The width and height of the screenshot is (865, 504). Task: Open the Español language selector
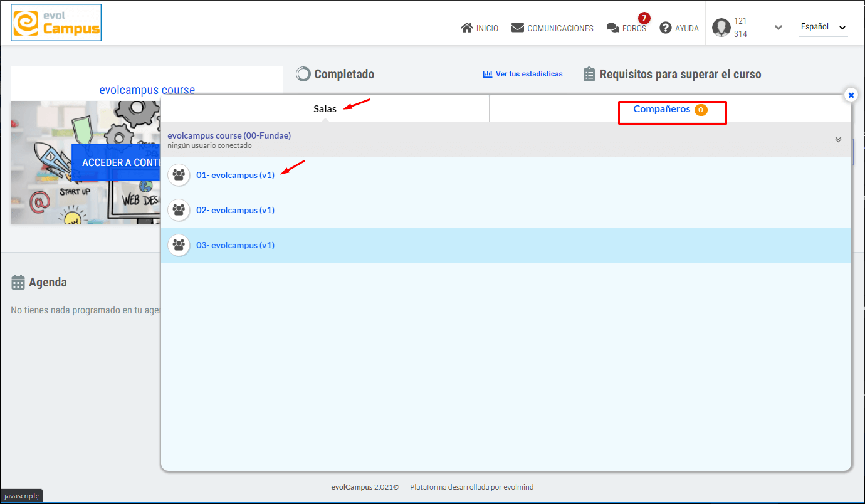tap(823, 27)
